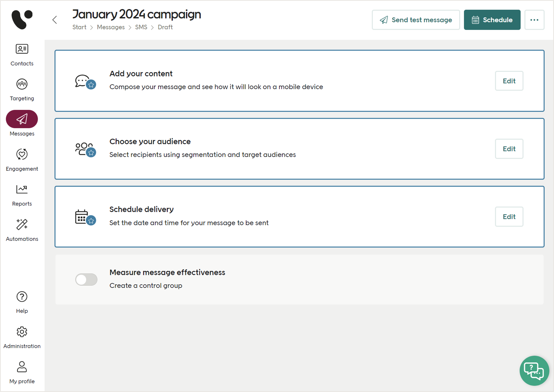Go back using the left chevron arrow

pyautogui.click(x=55, y=20)
